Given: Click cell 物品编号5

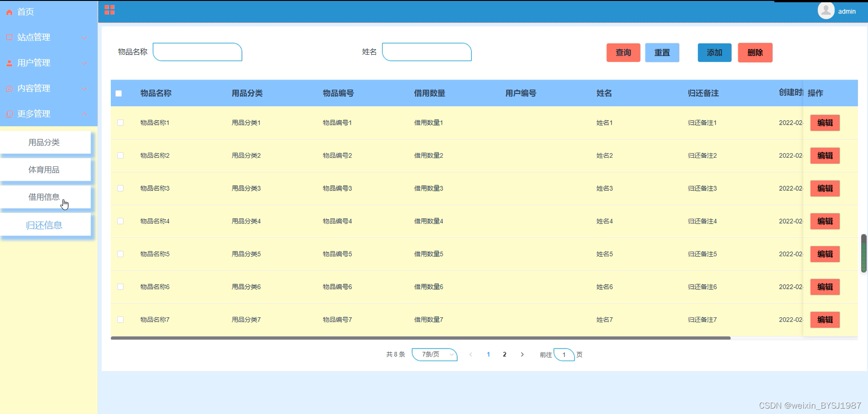Looking at the screenshot, I should pos(337,254).
